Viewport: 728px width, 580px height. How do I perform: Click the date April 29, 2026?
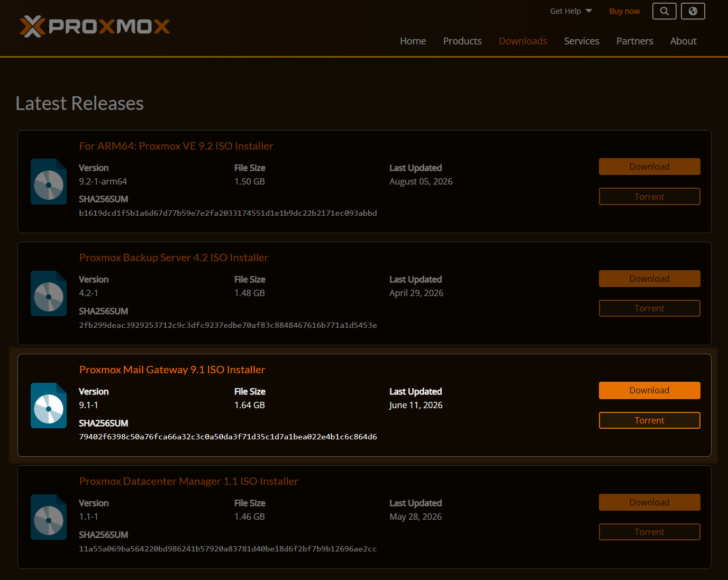tap(416, 293)
